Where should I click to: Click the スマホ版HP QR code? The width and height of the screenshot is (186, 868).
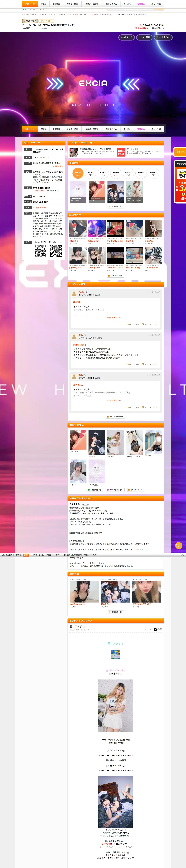tap(41, 251)
